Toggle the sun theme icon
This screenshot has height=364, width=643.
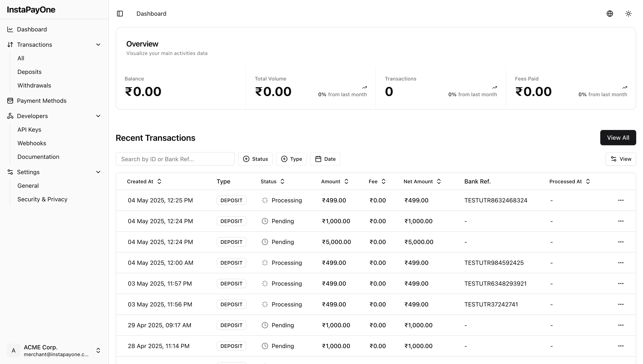click(628, 14)
